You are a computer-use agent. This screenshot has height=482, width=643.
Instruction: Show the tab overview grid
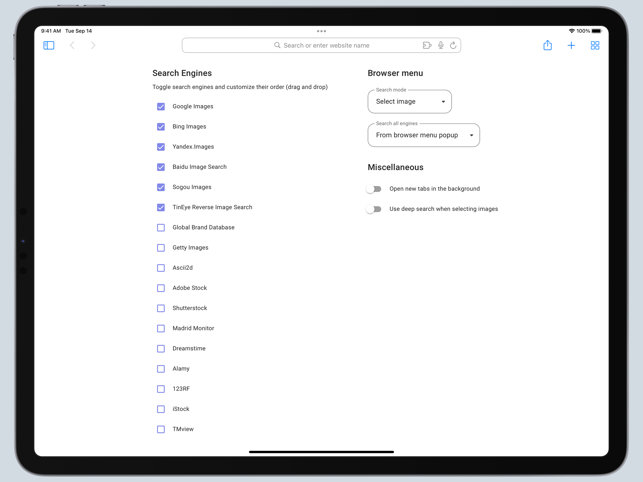(595, 45)
